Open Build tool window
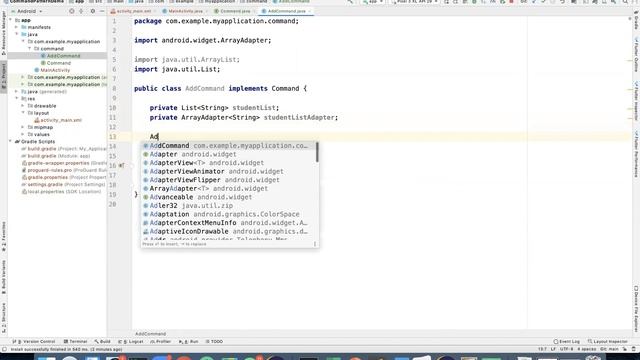 [x=102, y=342]
